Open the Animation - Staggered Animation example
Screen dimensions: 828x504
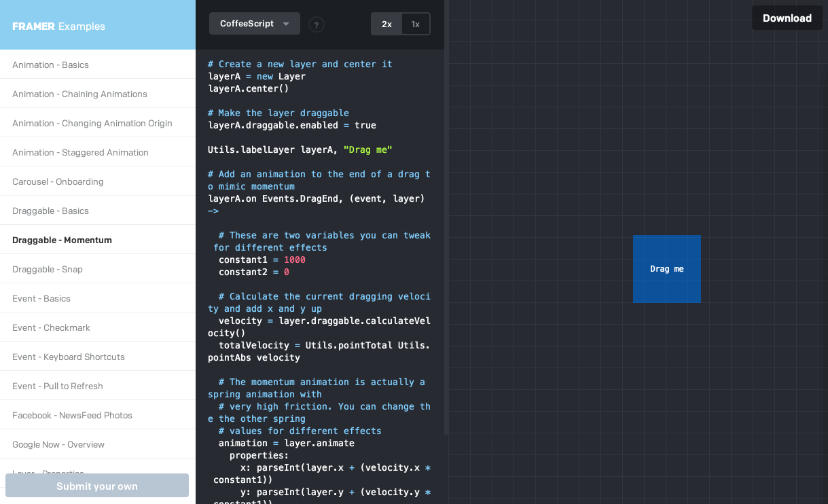coord(80,152)
